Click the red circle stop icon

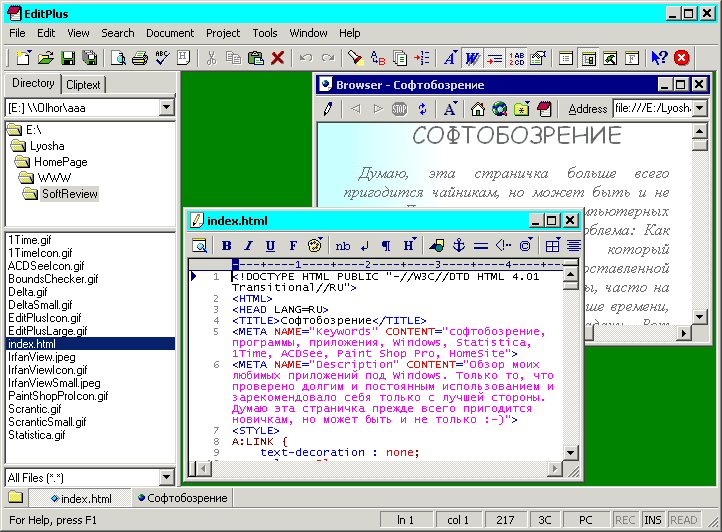pyautogui.click(x=681, y=58)
